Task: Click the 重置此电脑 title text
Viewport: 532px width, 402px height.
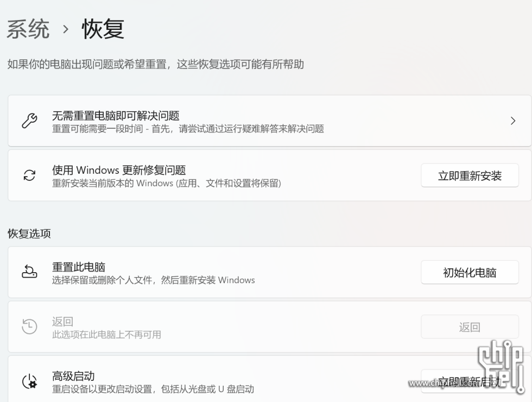Action: coord(79,267)
